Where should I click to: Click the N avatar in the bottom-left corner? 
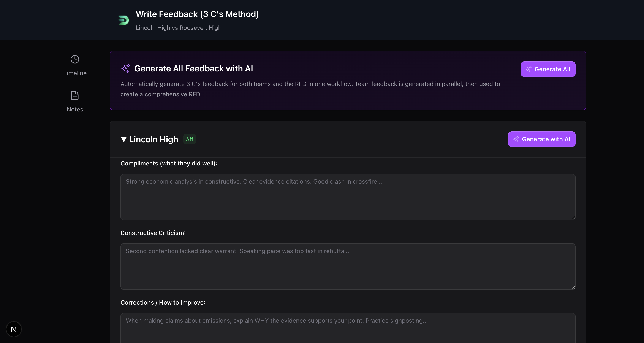(x=14, y=329)
